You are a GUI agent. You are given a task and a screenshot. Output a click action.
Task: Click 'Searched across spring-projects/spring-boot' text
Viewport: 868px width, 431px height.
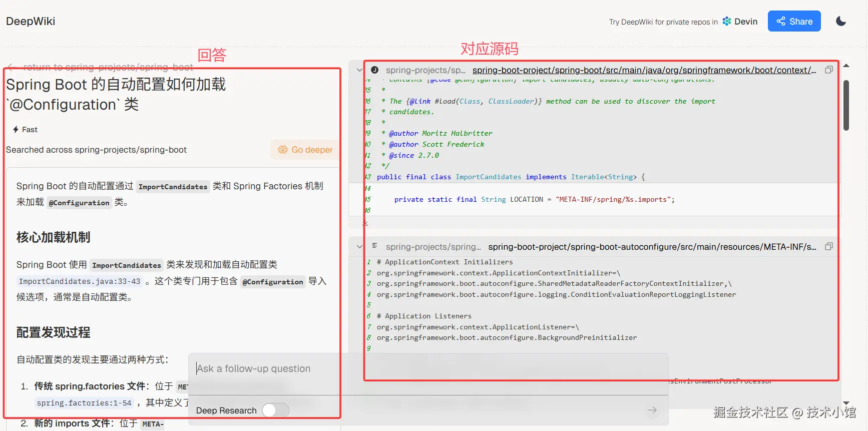[96, 150]
